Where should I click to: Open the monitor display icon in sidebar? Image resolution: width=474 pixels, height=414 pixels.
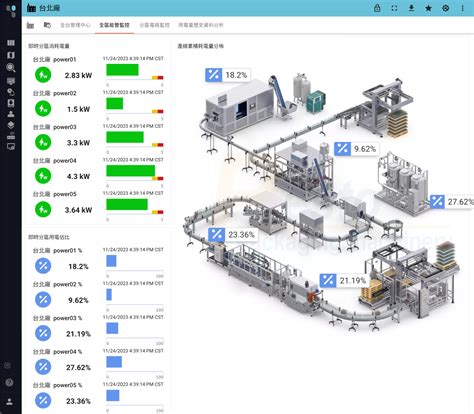(11, 81)
